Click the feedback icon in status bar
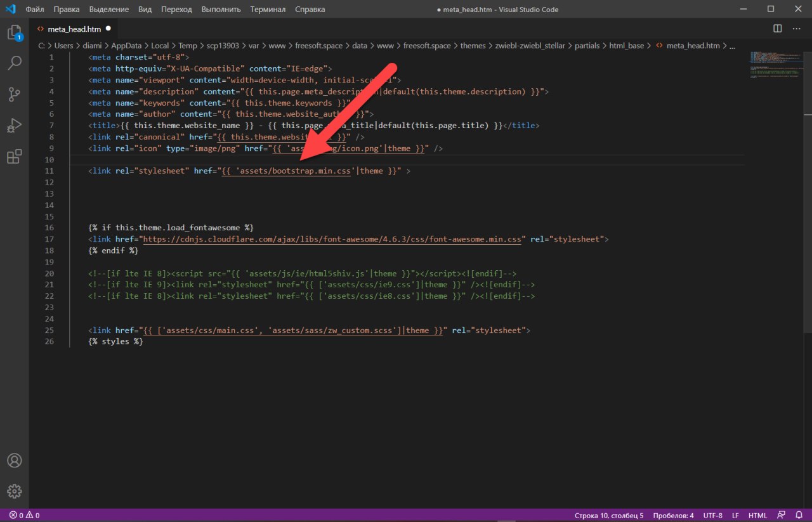The height and width of the screenshot is (522, 812). point(781,515)
